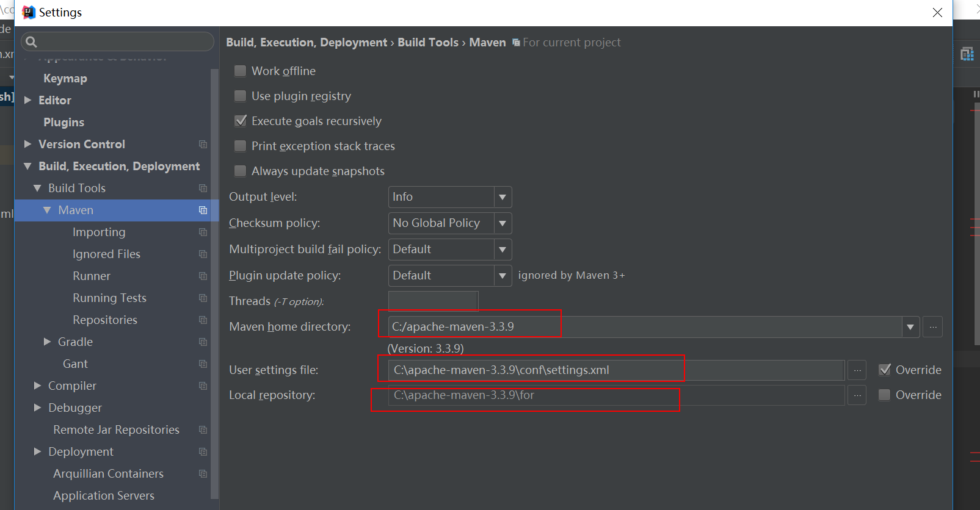This screenshot has height=510, width=980.
Task: Click the project-level icon beside Build Tools
Action: coord(203,189)
